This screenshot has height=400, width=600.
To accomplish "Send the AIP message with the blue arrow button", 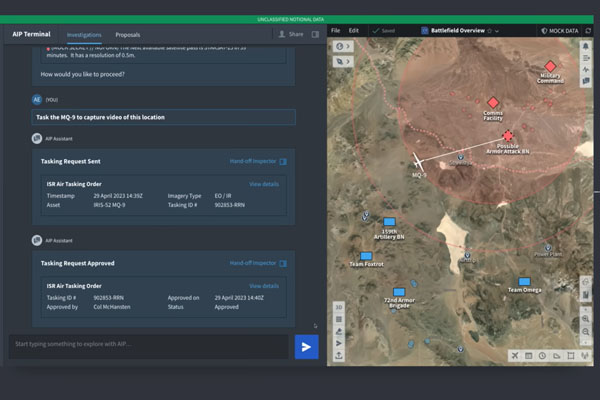I will 306,347.
